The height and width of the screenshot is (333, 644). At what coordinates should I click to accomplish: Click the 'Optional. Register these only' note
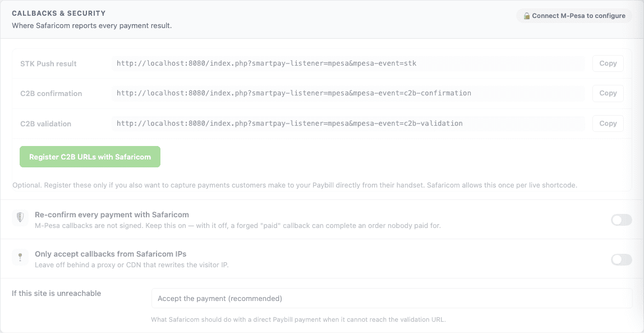click(295, 185)
